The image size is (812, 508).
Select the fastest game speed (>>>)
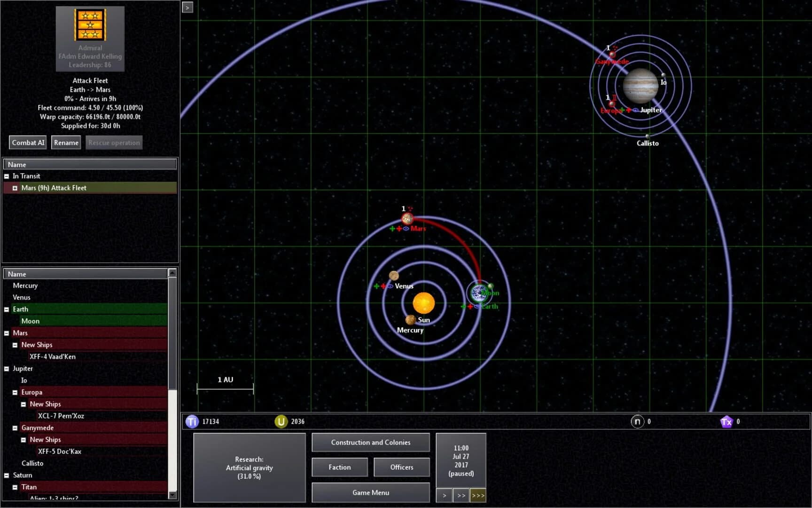[478, 495]
